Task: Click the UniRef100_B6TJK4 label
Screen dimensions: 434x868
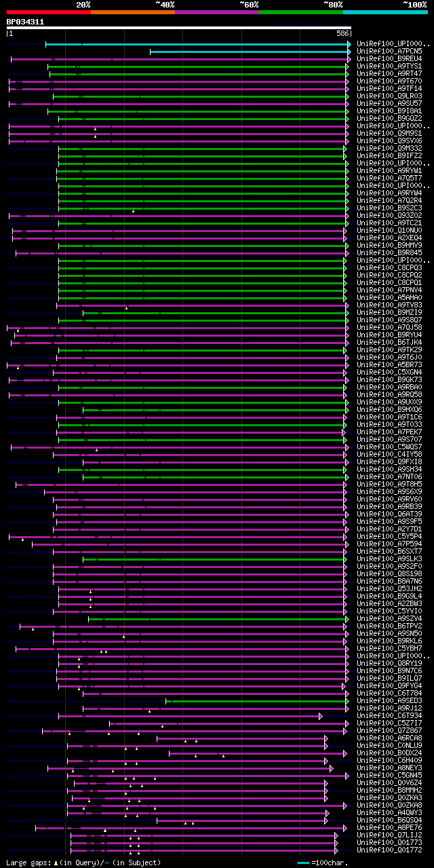Action: point(389,342)
